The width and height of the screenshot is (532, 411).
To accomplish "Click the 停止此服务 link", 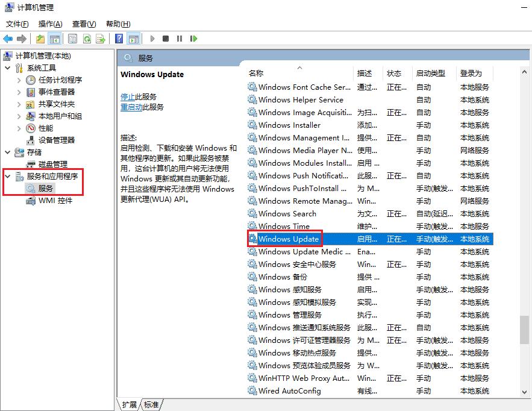I will click(x=138, y=96).
